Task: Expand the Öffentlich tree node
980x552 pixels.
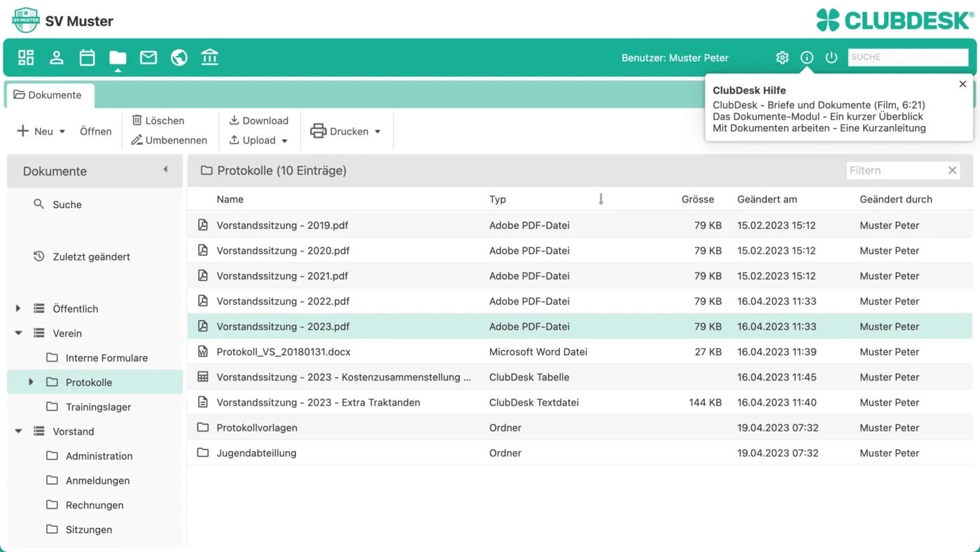Action: (18, 308)
